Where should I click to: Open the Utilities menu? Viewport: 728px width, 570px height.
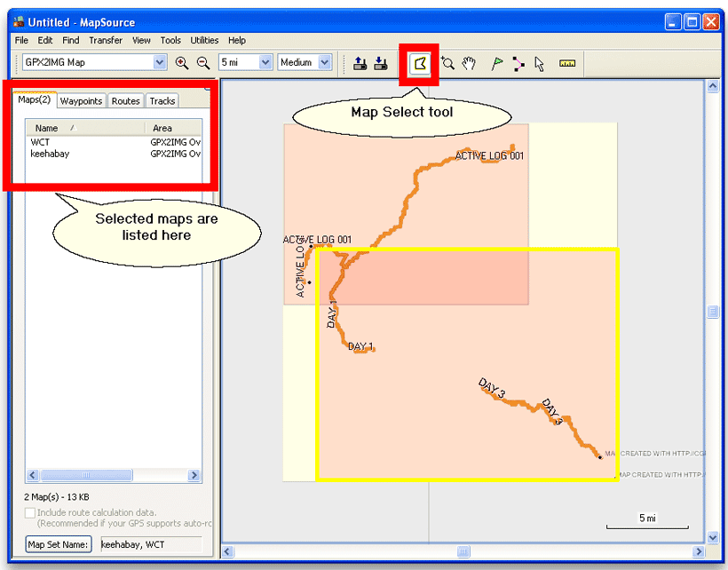point(204,40)
